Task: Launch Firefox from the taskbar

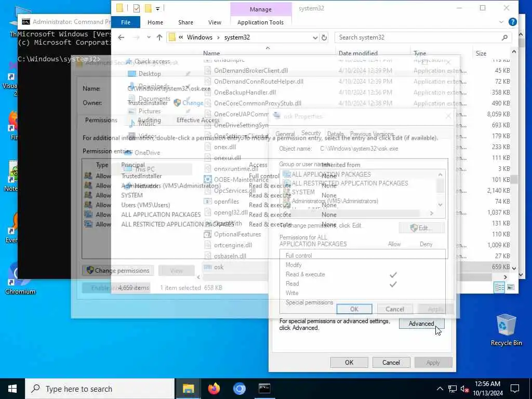Action: click(x=214, y=389)
